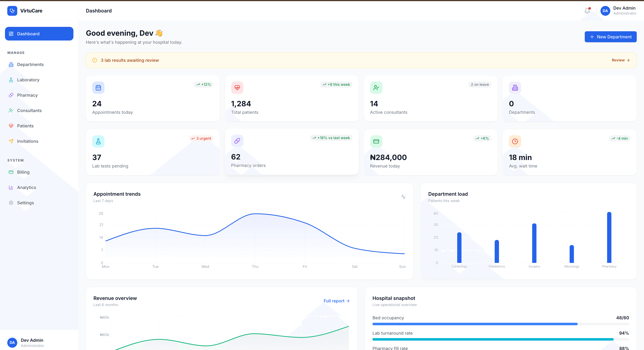The width and height of the screenshot is (644, 350).
Task: Open the Full report link
Action: pos(337,301)
